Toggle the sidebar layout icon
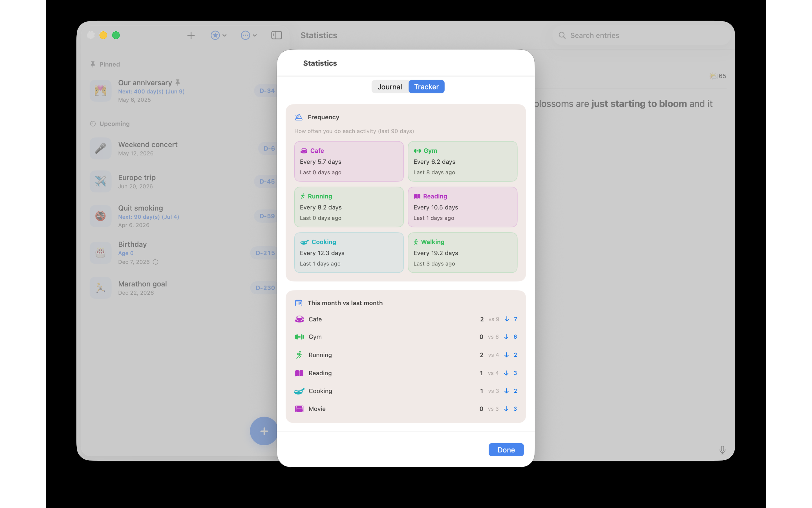 pyautogui.click(x=277, y=35)
